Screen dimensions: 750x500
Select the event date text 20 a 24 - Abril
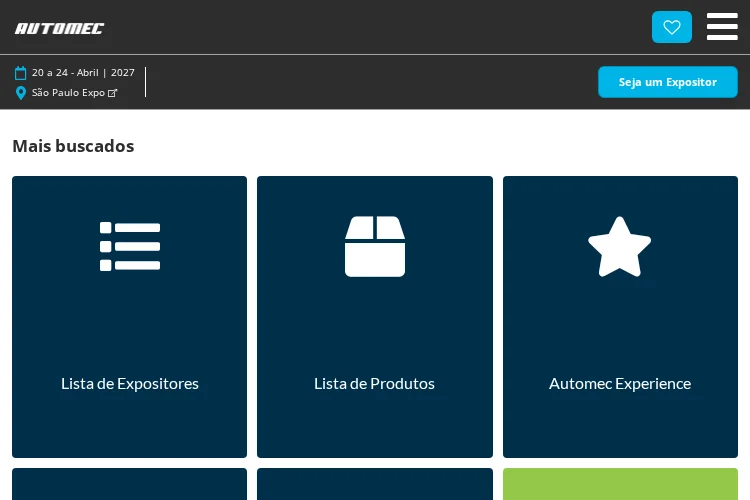click(65, 73)
